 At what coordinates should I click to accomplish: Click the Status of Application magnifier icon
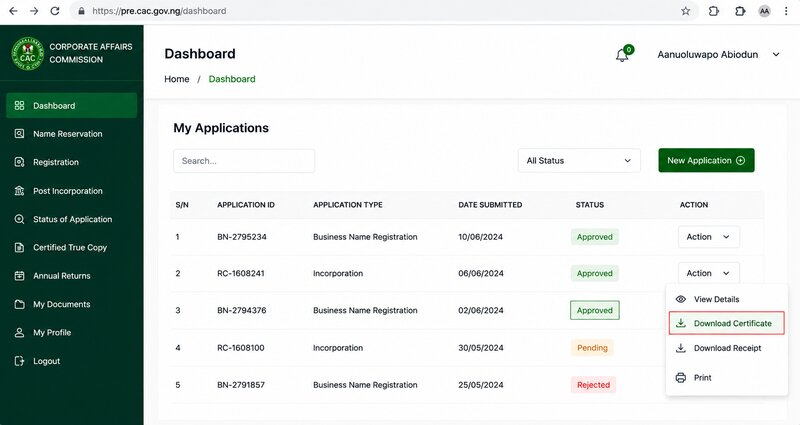point(19,219)
